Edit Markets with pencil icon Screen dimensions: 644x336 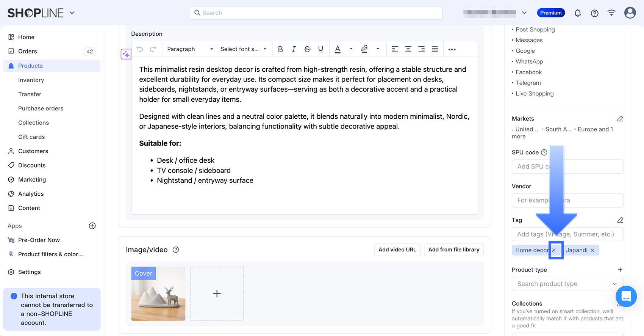(620, 119)
